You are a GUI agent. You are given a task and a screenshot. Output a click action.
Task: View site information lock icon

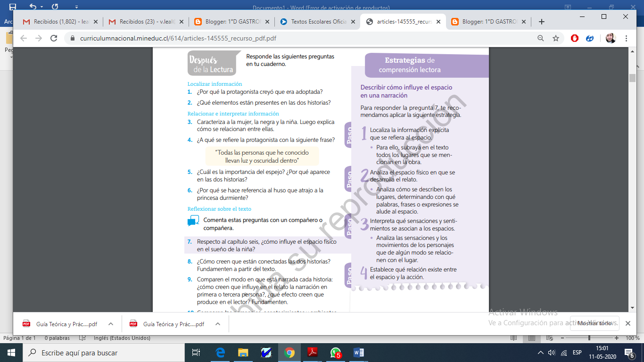(73, 39)
